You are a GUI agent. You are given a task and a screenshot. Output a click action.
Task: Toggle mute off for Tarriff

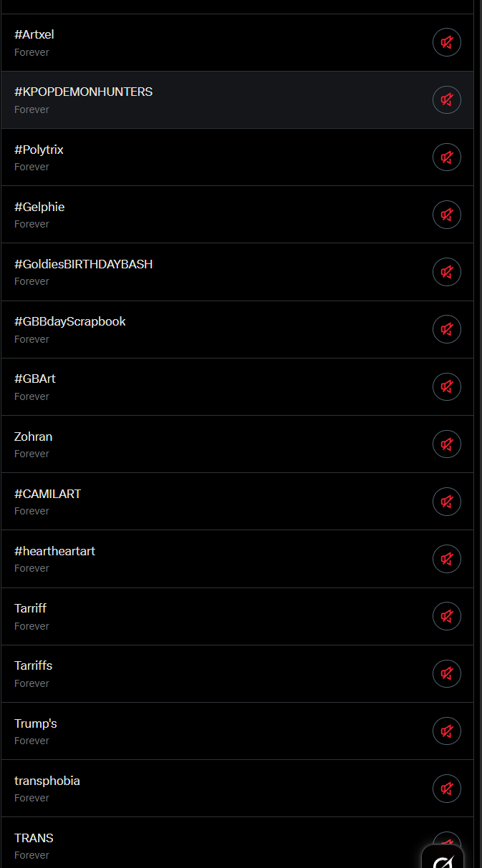pos(446,616)
